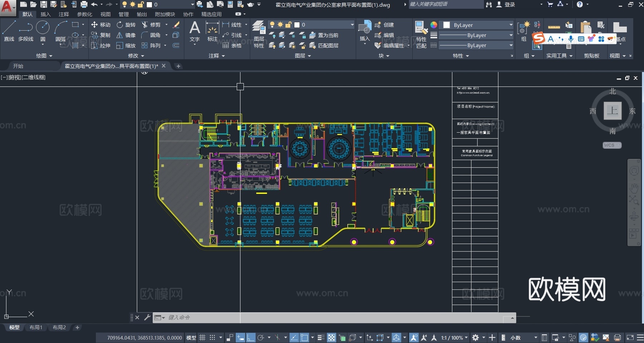
Task: Select the Line (直线) drawing tool
Action: click(9, 31)
